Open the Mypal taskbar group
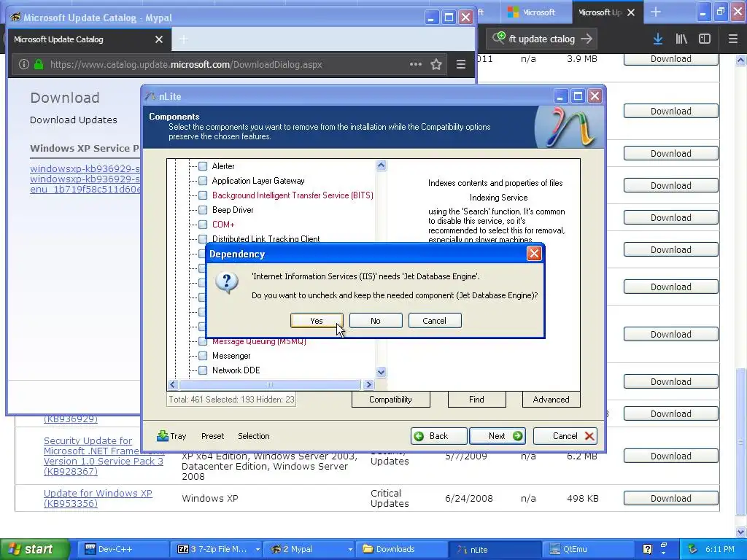The width and height of the screenshot is (747, 560). [309, 549]
